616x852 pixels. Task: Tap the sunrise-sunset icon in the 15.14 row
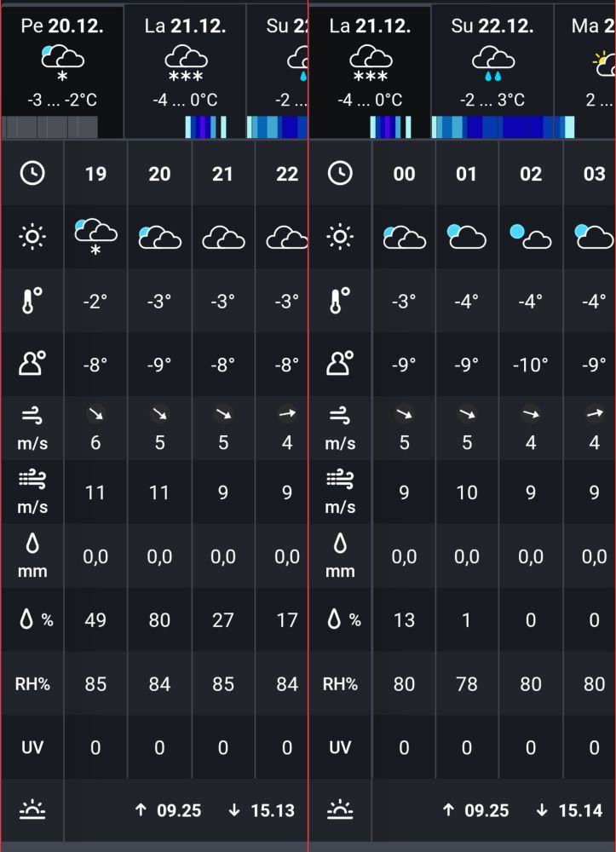[x=340, y=809]
